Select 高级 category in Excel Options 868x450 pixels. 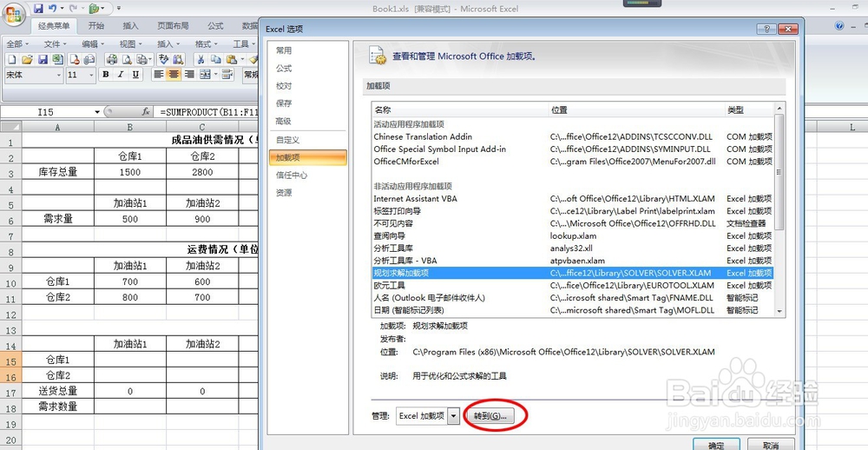[308, 122]
